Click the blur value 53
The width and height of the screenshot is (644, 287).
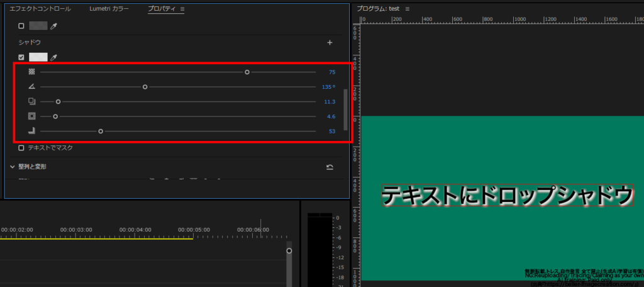332,132
